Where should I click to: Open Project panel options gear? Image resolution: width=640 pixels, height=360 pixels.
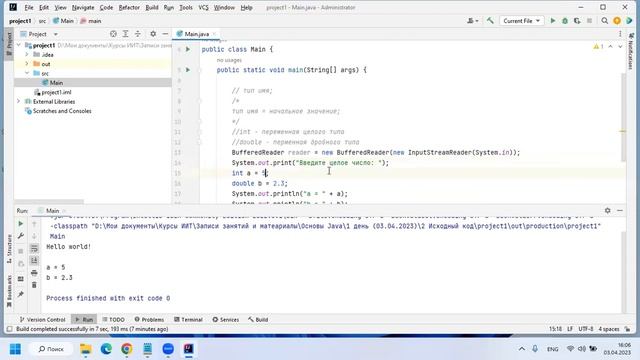[x=153, y=34]
